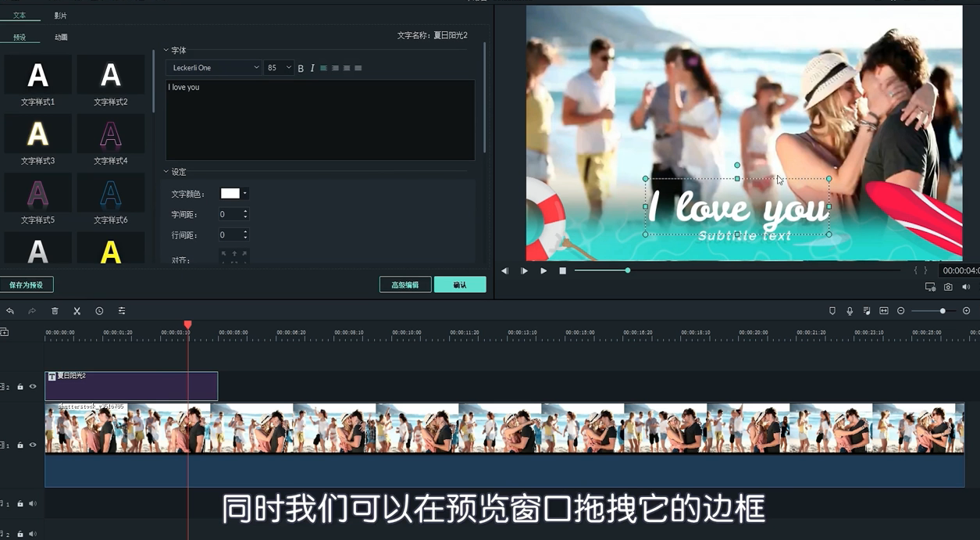Click the add track icon left of ruler
The width and height of the screenshot is (980, 540).
[5, 332]
